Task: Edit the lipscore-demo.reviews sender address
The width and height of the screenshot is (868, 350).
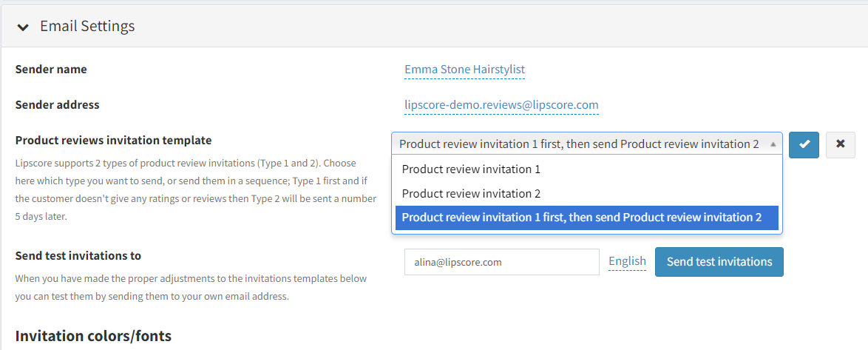Action: pyautogui.click(x=501, y=105)
